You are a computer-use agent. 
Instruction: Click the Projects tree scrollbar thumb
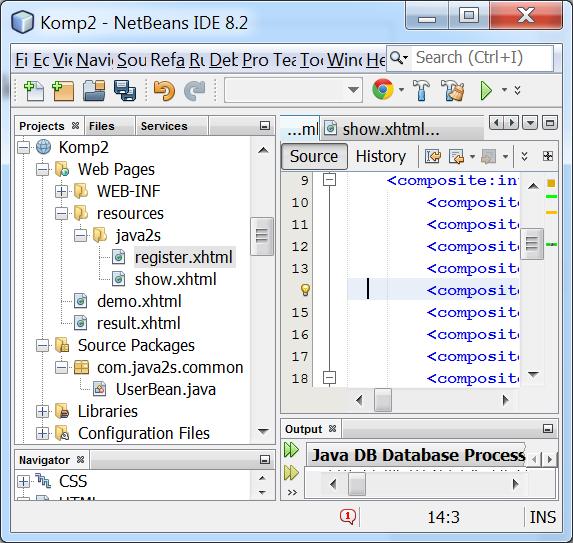coord(262,236)
